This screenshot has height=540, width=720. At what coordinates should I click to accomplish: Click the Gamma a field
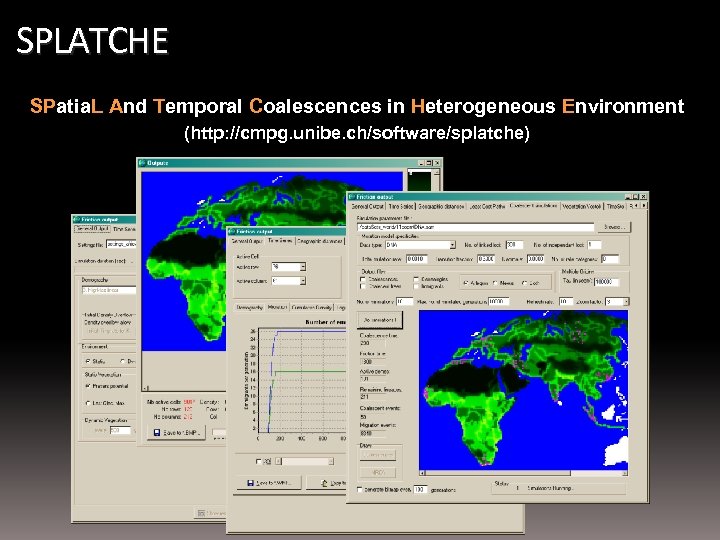[x=535, y=259]
